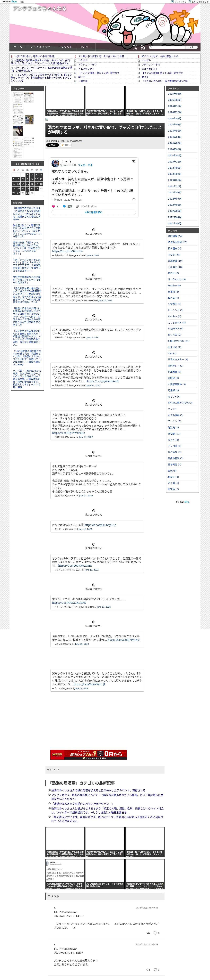The width and height of the screenshot is (210, 980).
Task: Click the 検索 search button
Action: 191,48
